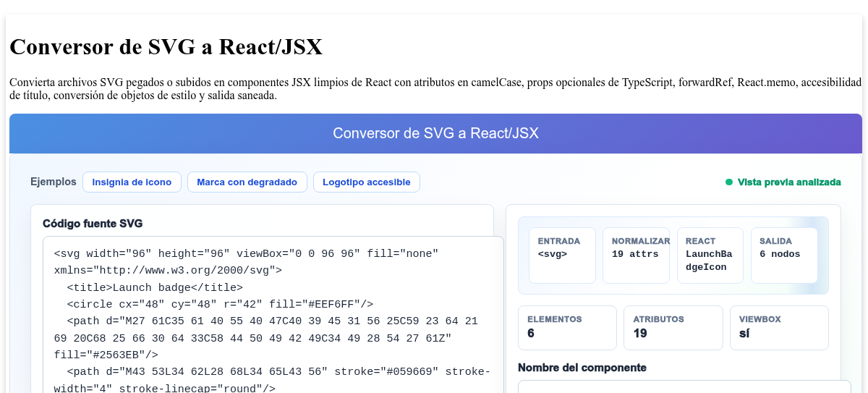The image size is (868, 393).
Task: Select the REACT LaunchBadgeIcon step card
Action: [x=710, y=255]
